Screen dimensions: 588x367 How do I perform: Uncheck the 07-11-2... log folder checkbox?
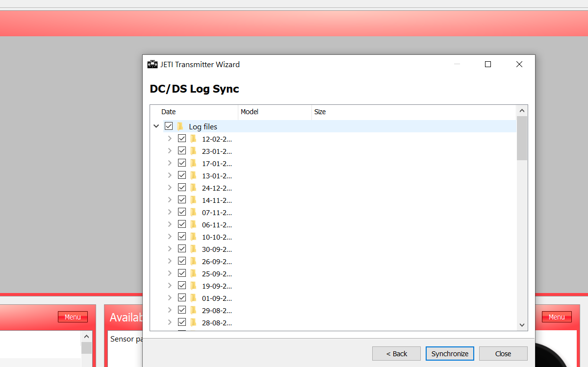click(x=182, y=212)
